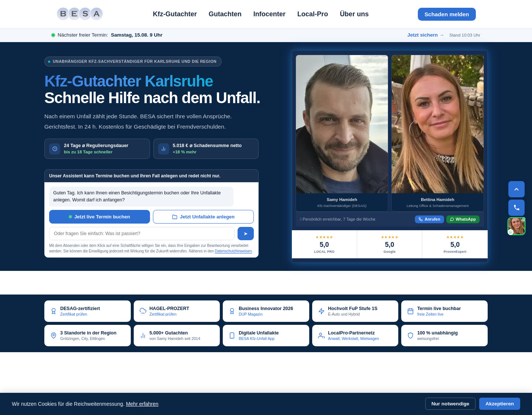
Task: Click Jetzt live Termin buchen
Action: click(99, 217)
